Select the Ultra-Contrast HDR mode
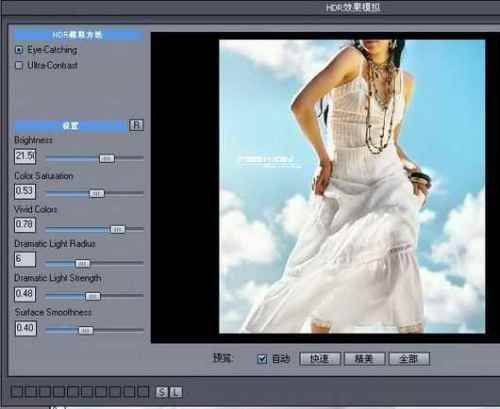The height and width of the screenshot is (409, 500). 19,65
